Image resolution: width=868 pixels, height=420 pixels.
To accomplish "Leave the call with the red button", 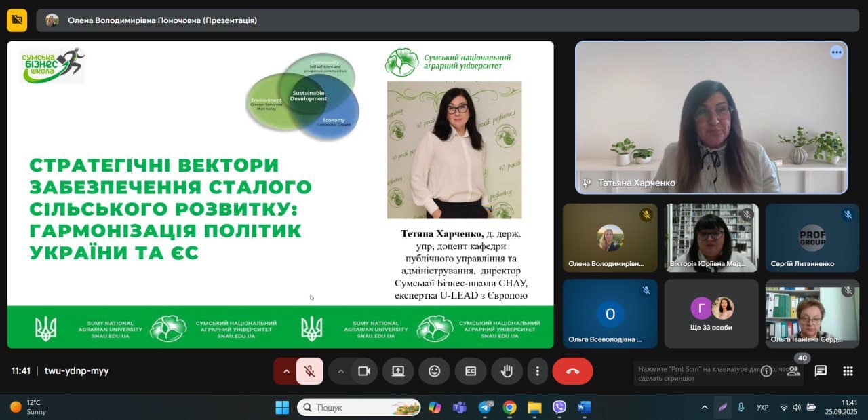I will (572, 371).
